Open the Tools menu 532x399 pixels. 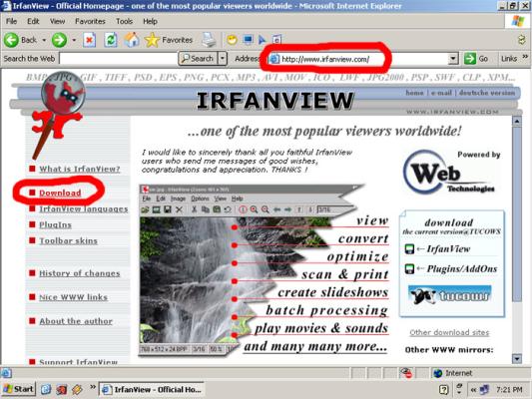(x=124, y=21)
